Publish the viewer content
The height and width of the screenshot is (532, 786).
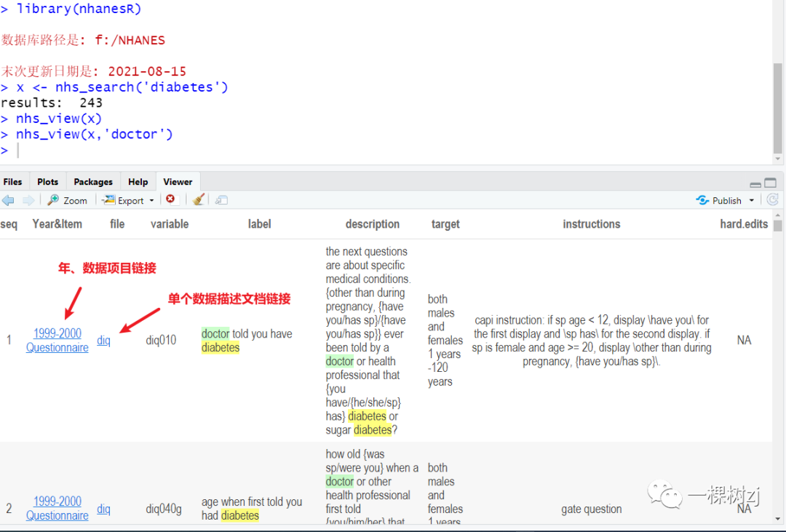[x=718, y=200]
